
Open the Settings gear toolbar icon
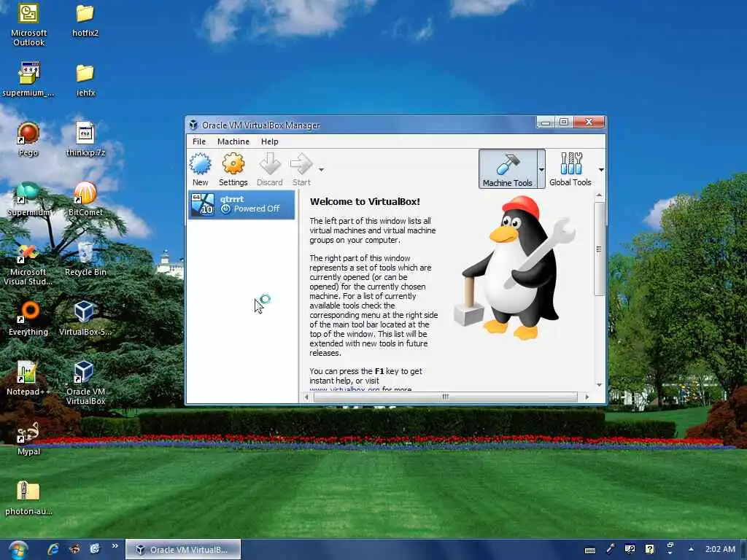point(233,169)
